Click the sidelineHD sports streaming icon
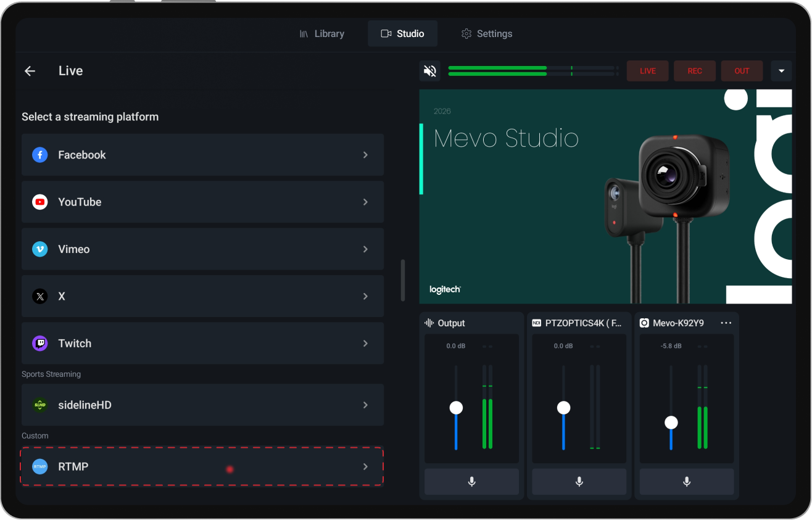The height and width of the screenshot is (520, 812). pos(39,405)
